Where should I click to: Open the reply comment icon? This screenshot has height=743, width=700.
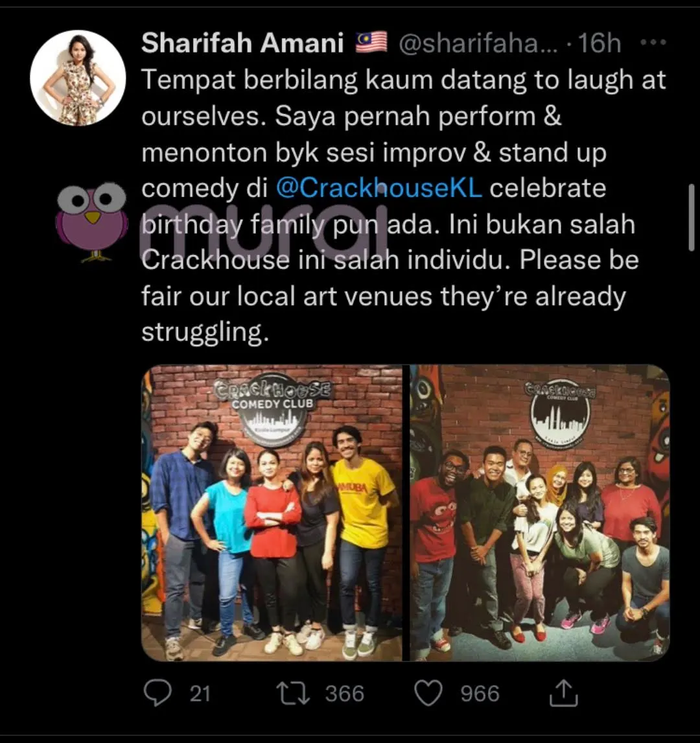157,693
